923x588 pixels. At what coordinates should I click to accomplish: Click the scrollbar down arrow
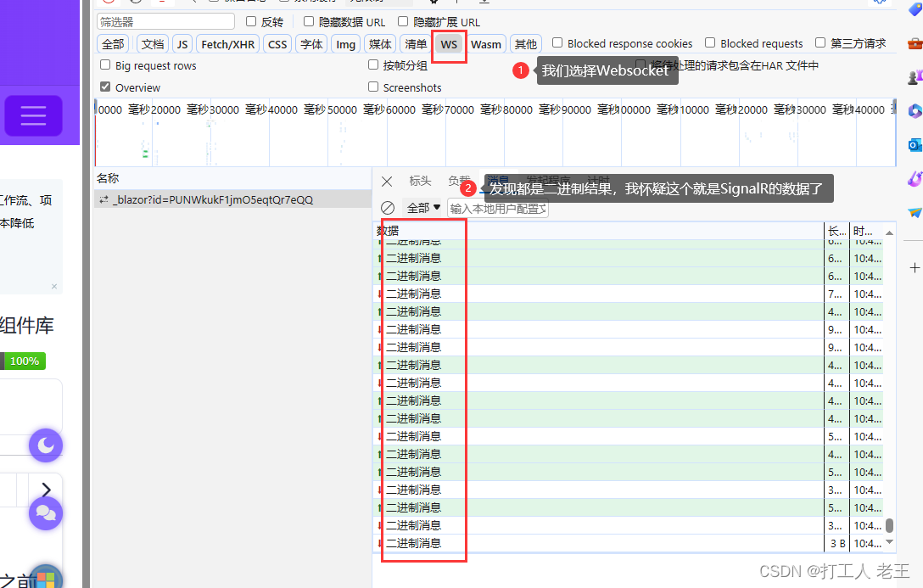pos(889,542)
